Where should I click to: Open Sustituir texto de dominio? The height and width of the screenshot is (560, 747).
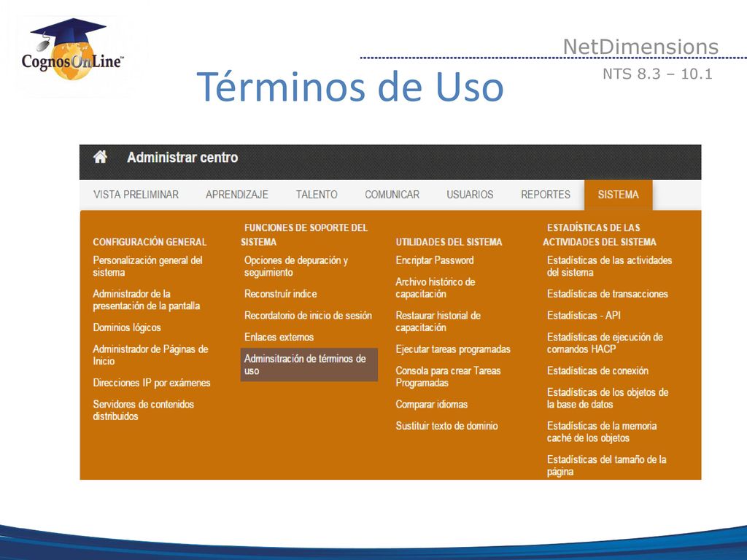coord(446,426)
